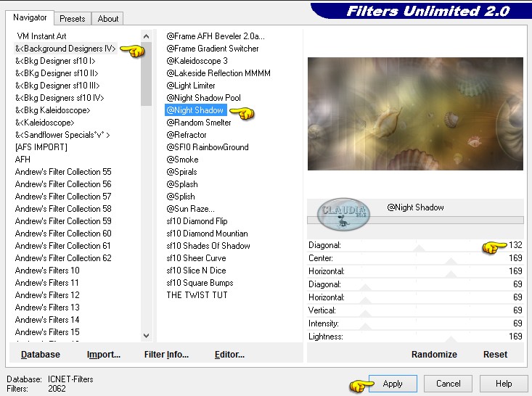
Task: Select Andrew's Filters 13
Action: coord(47,308)
